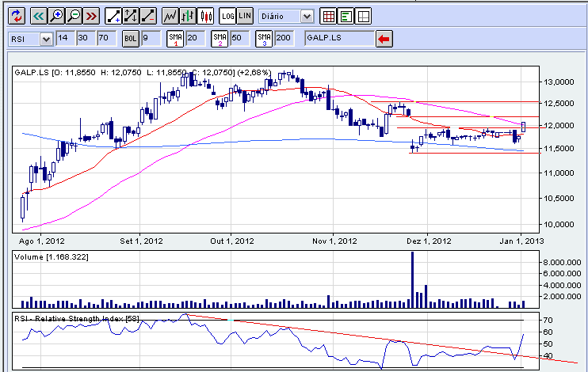
Task: Move chart forward with red double arrows
Action: (x=91, y=16)
